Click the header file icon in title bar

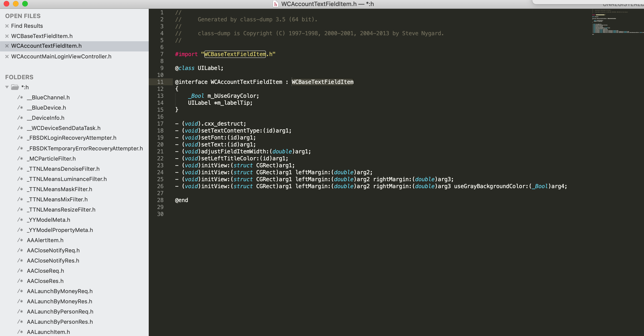pos(275,4)
